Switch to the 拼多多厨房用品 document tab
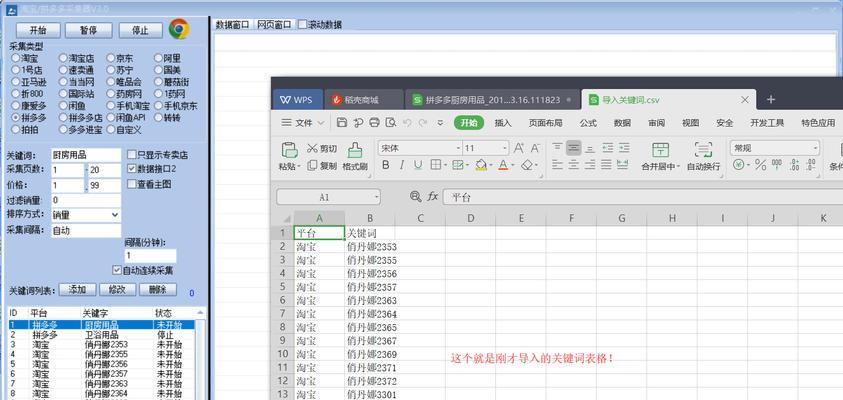 click(x=492, y=99)
